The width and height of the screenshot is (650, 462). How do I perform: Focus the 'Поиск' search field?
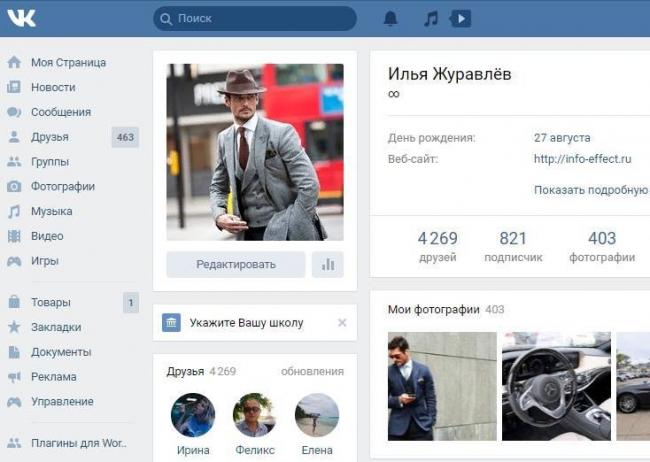coord(255,18)
